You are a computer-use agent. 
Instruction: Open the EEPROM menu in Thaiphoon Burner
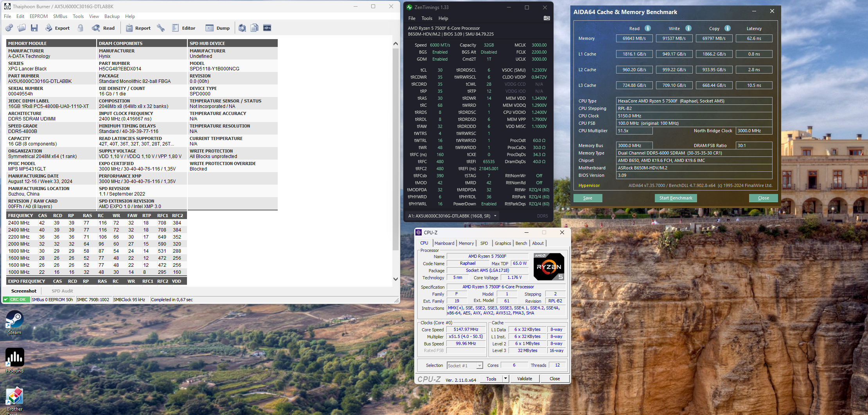tap(39, 16)
